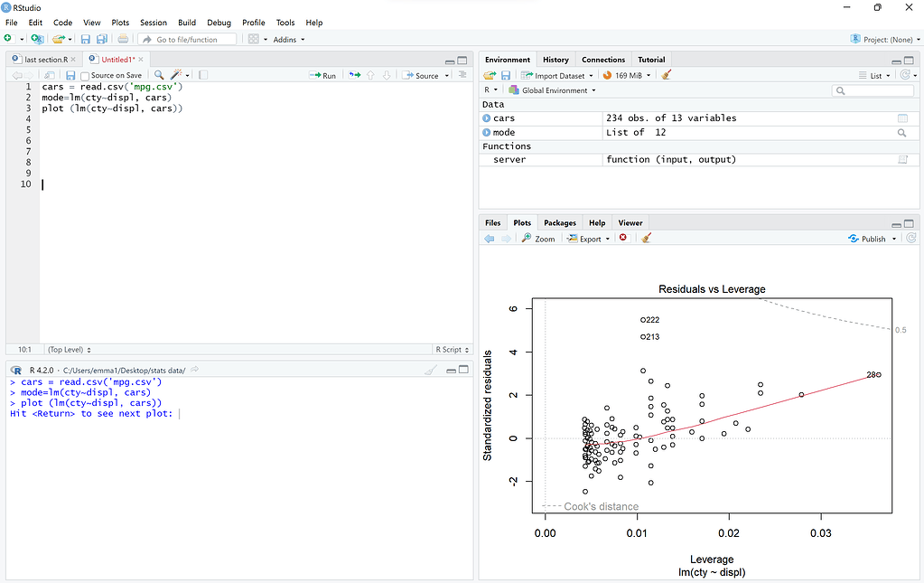
Task: Click the (Top Level) scope selector
Action: [69, 350]
